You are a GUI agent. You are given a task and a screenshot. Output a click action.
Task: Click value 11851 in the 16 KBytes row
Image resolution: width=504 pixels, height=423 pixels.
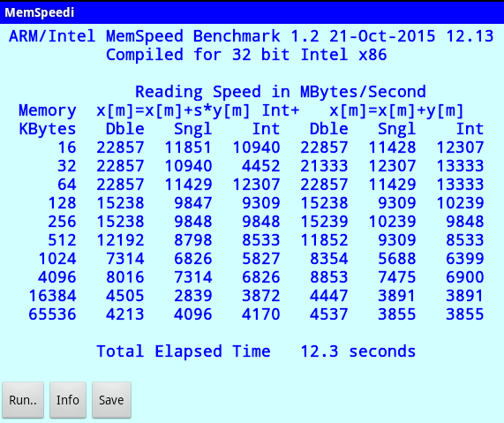(188, 147)
